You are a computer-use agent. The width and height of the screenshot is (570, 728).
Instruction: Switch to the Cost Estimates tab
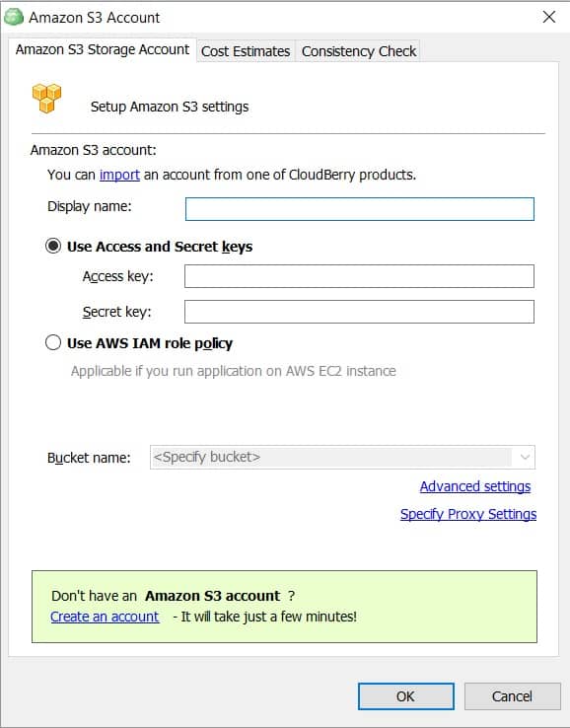(246, 51)
